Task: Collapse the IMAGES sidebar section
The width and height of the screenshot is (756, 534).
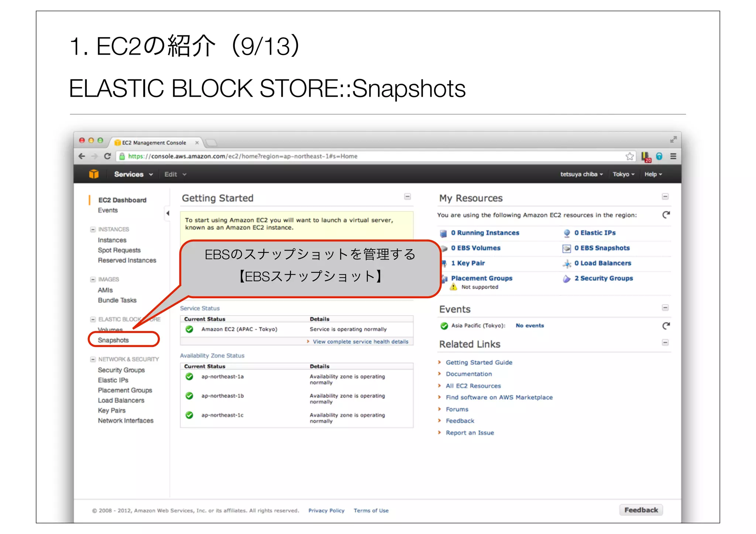Action: click(x=93, y=279)
